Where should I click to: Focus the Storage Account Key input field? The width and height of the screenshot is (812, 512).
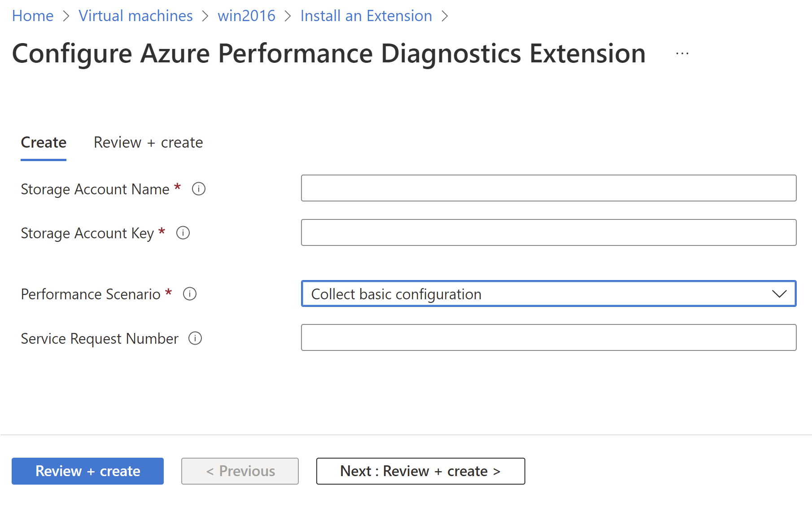pyautogui.click(x=549, y=232)
